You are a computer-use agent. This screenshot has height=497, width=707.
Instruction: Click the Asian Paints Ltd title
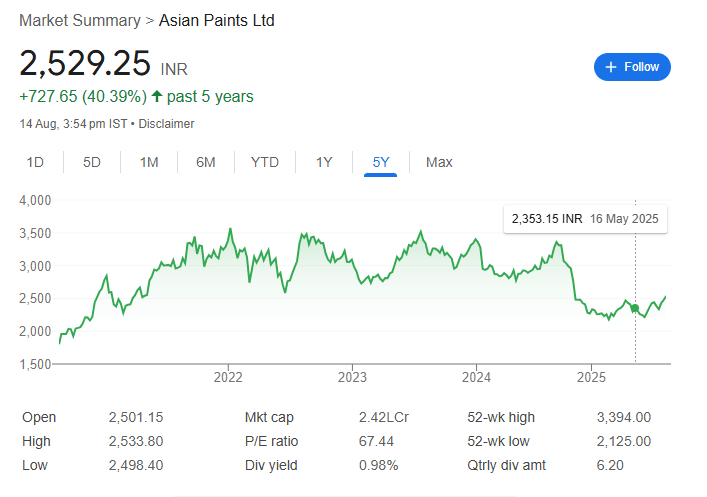216,21
